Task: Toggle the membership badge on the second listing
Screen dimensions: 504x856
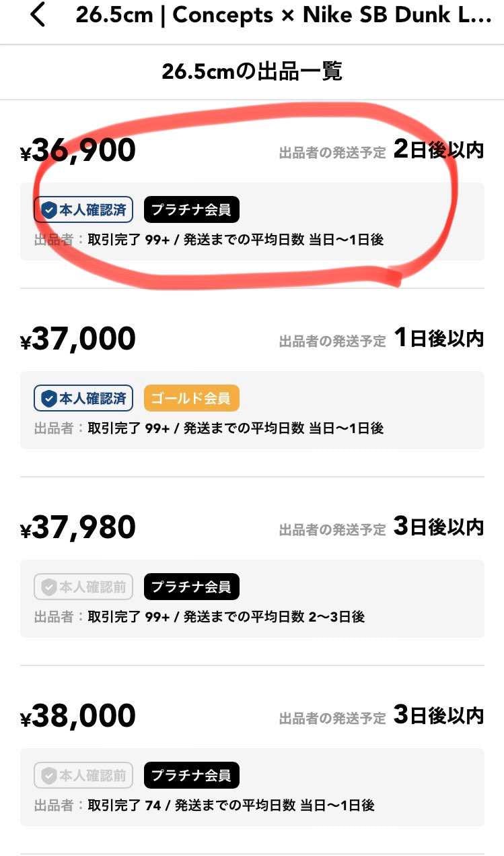Action: click(x=192, y=398)
